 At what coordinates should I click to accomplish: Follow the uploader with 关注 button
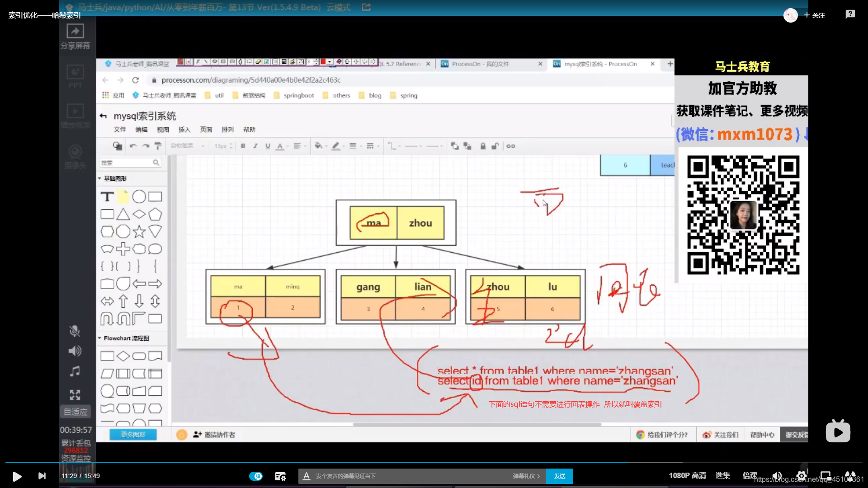pos(815,15)
